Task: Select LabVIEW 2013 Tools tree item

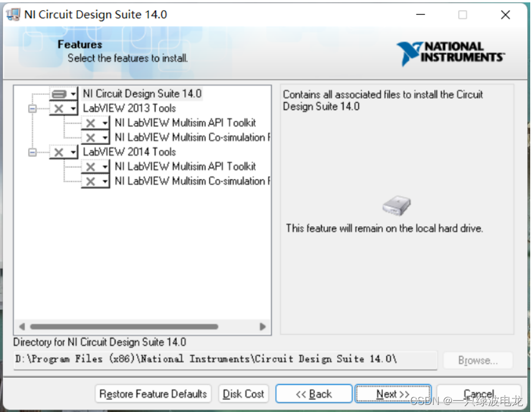Action: (129, 108)
